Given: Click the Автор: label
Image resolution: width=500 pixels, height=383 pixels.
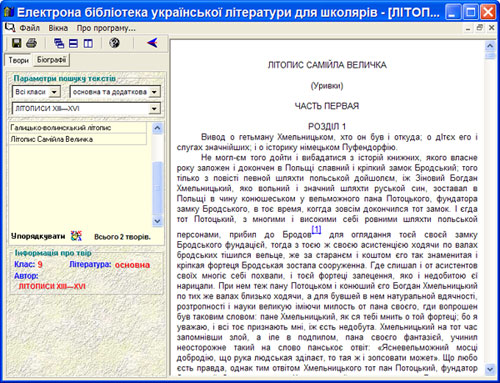Looking at the screenshot, I should [x=26, y=276].
